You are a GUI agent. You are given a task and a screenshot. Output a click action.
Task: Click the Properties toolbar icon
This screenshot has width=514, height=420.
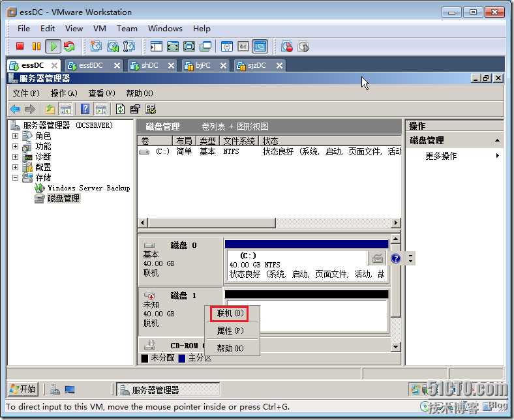pos(135,109)
